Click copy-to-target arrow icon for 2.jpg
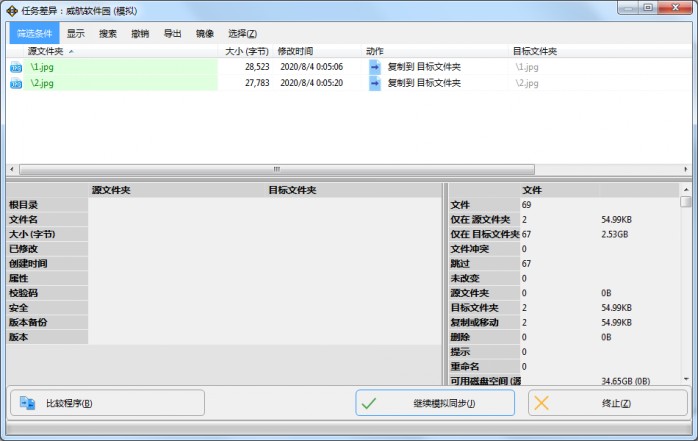Screen dimensions: 698x441 click(x=375, y=83)
